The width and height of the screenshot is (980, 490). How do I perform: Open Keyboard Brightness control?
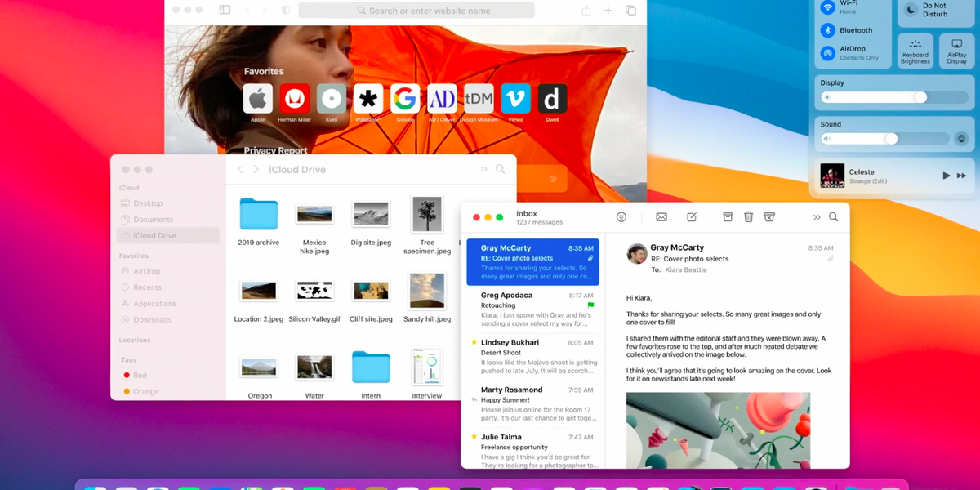tap(915, 51)
